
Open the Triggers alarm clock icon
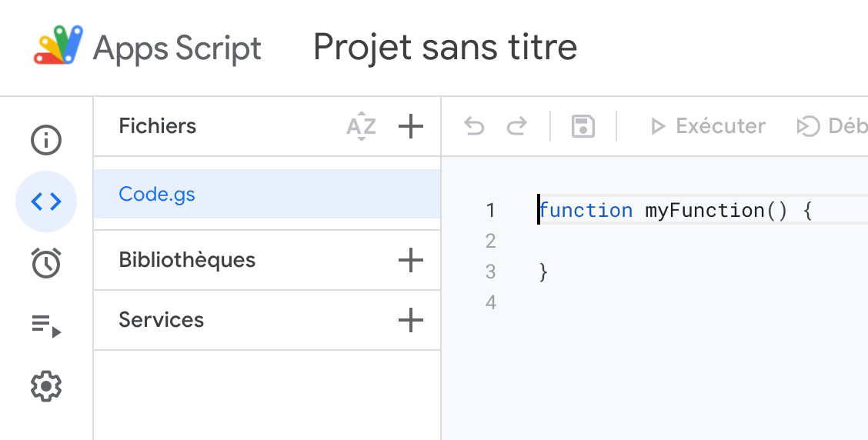click(x=46, y=263)
